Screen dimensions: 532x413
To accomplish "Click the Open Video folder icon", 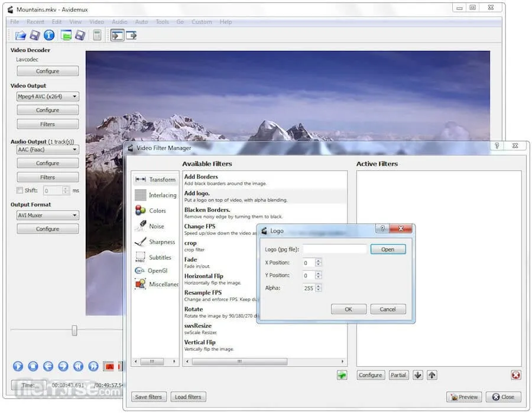I will (20, 36).
